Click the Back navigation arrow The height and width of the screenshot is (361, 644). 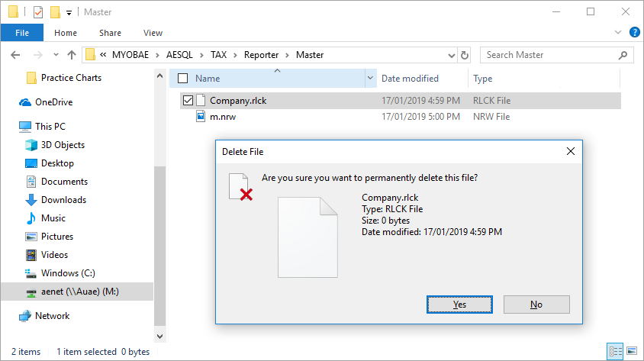pyautogui.click(x=14, y=55)
